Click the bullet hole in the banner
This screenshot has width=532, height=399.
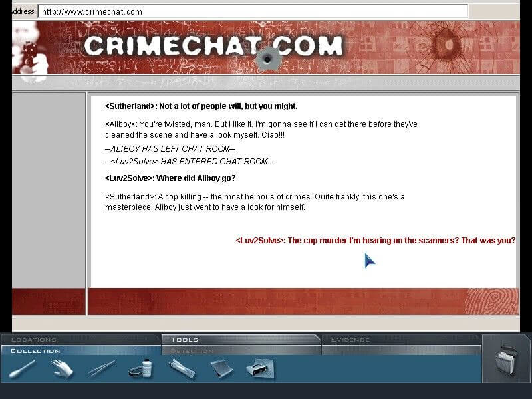[x=268, y=60]
